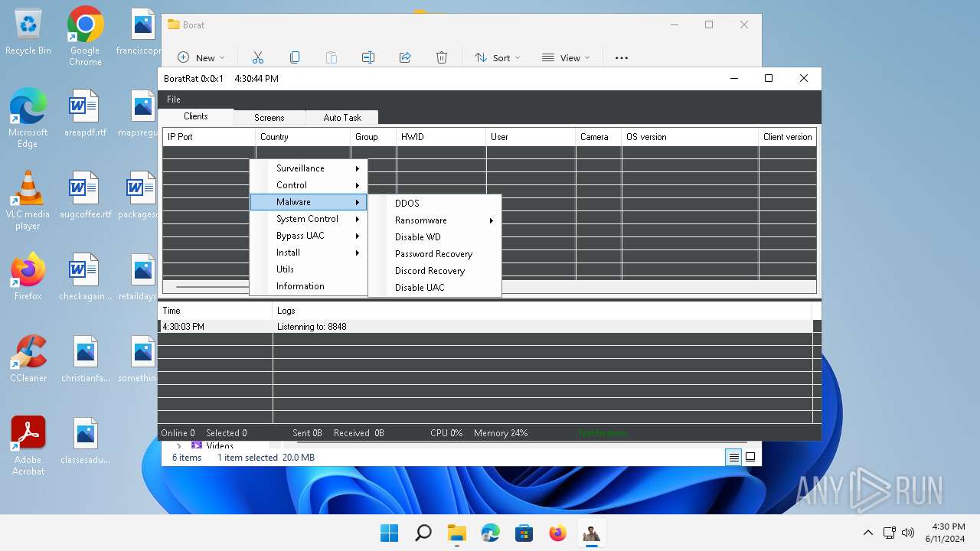Expand Videos tree node in explorer

click(x=179, y=445)
